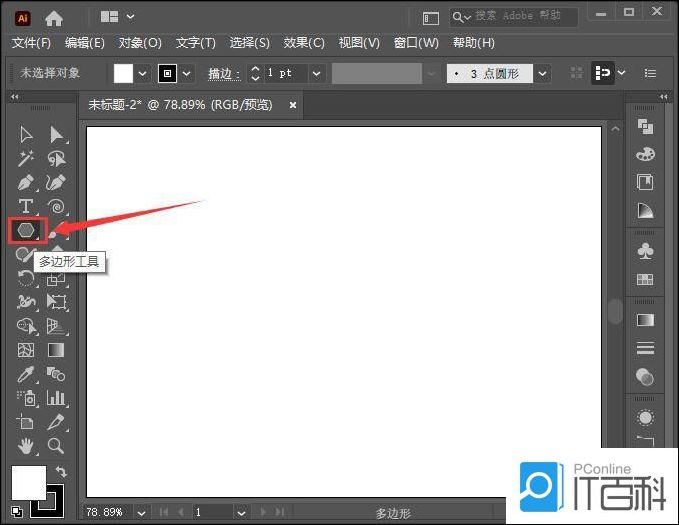Choose the Symbol Sprayer tool
Image resolution: width=679 pixels, height=525 pixels.
(27, 398)
